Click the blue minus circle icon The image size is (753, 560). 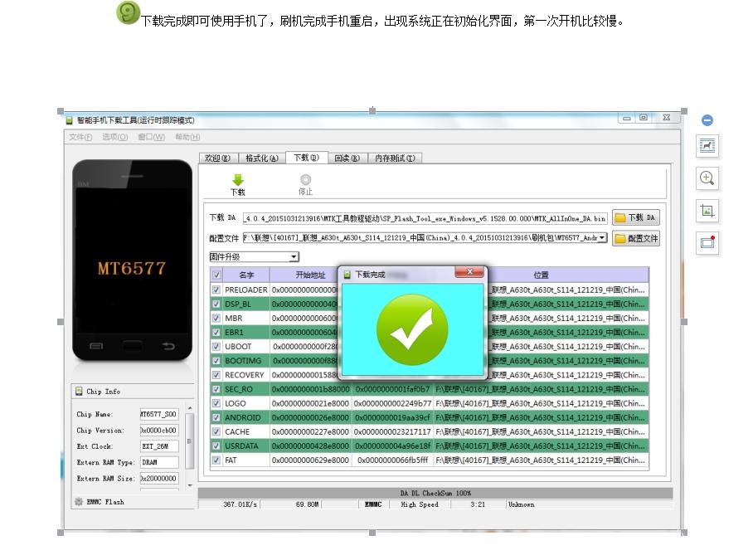pos(707,119)
